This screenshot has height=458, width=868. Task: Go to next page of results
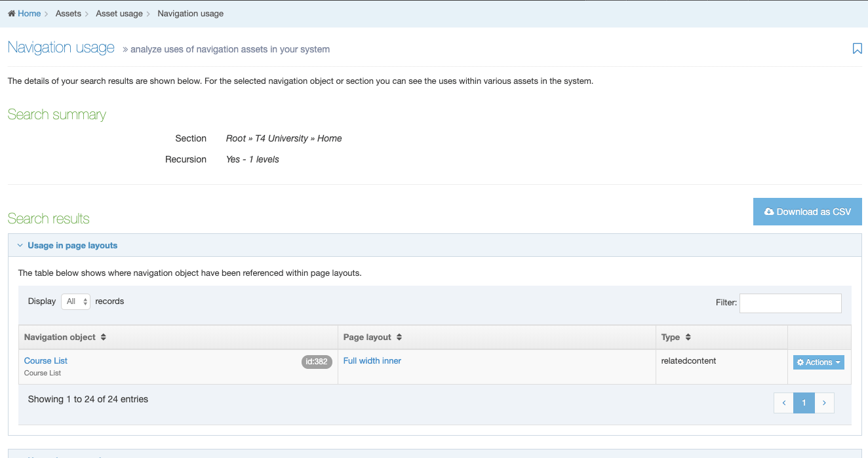(824, 403)
